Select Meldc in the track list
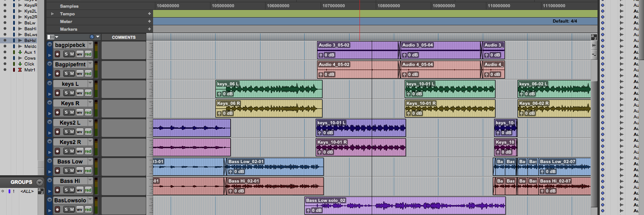 (30, 46)
